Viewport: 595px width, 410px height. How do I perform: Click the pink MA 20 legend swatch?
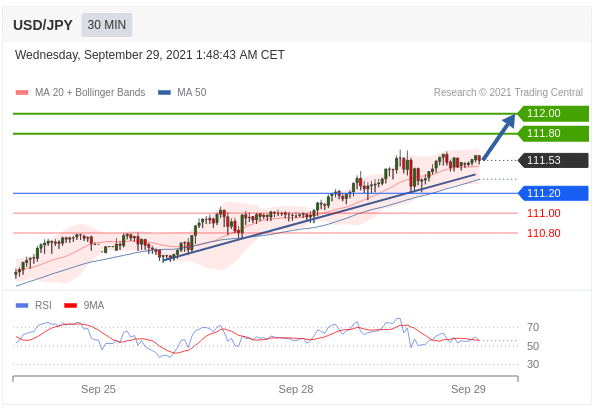(22, 92)
